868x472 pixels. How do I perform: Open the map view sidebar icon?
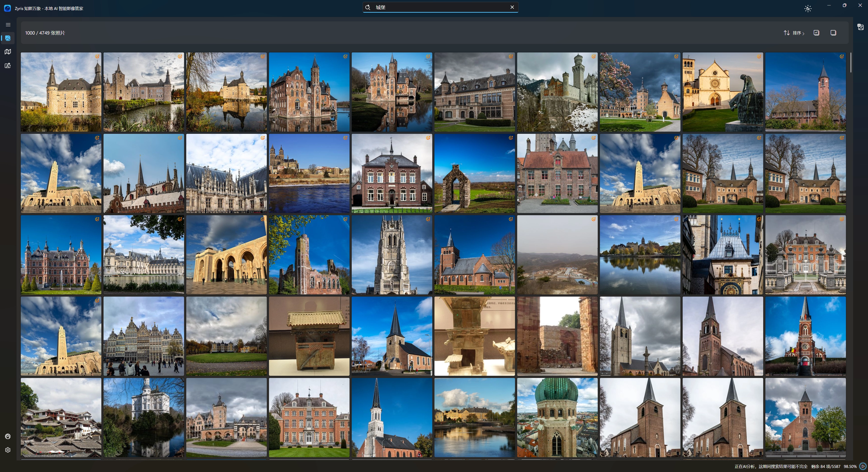click(8, 52)
